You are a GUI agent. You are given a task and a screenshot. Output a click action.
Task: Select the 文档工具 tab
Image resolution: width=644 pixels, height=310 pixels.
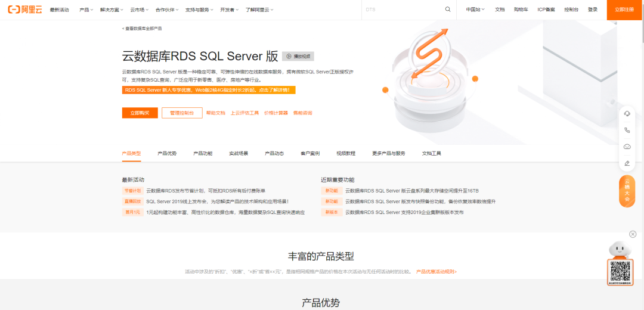[x=432, y=154]
